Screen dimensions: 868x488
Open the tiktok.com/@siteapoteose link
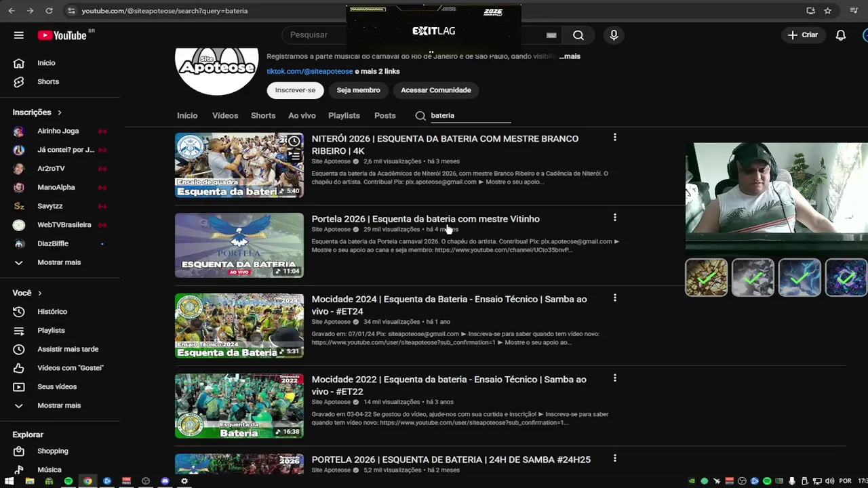pyautogui.click(x=309, y=71)
